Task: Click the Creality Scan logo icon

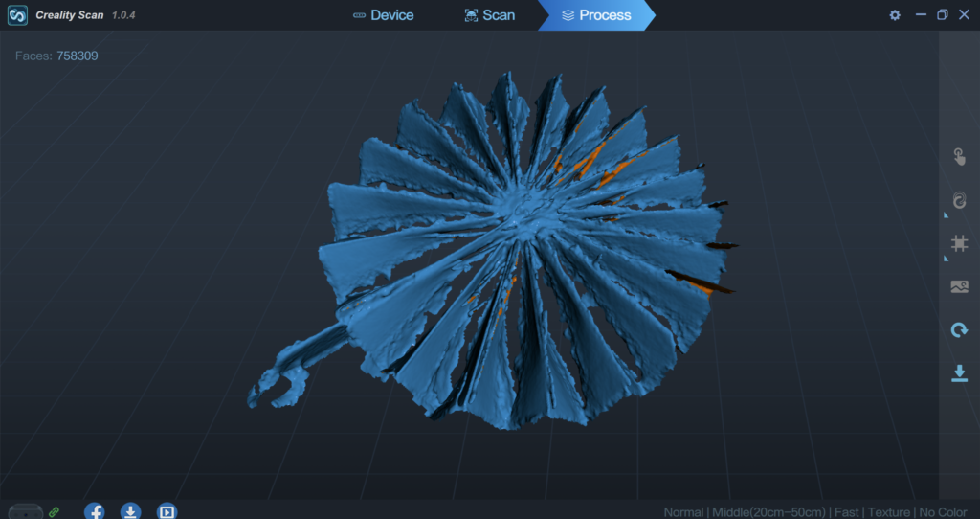Action: pos(17,15)
